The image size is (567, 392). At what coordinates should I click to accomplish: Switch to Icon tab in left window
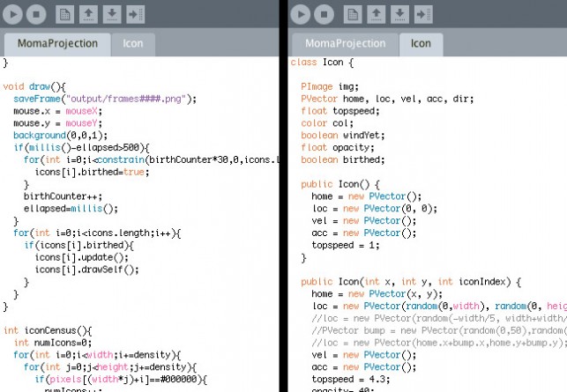(x=133, y=44)
